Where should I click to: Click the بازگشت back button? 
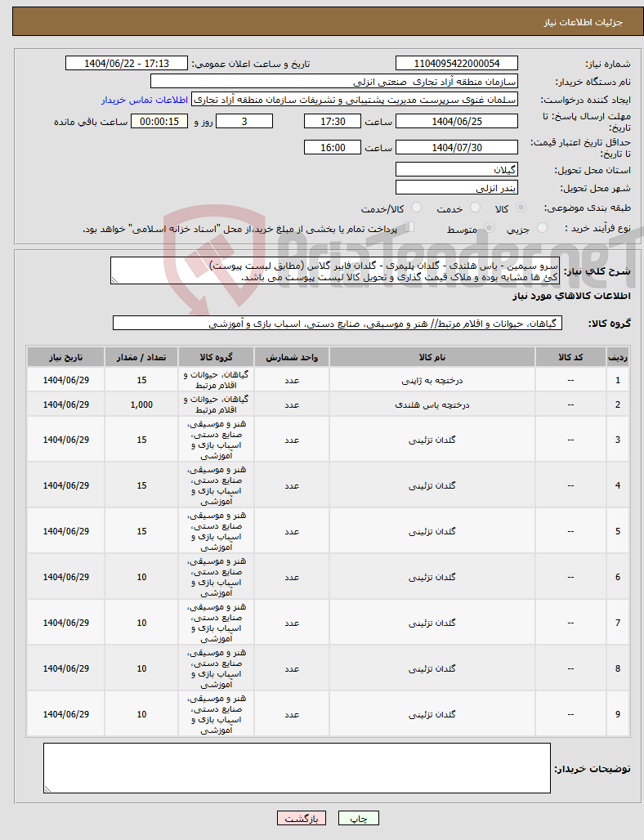pyautogui.click(x=301, y=818)
